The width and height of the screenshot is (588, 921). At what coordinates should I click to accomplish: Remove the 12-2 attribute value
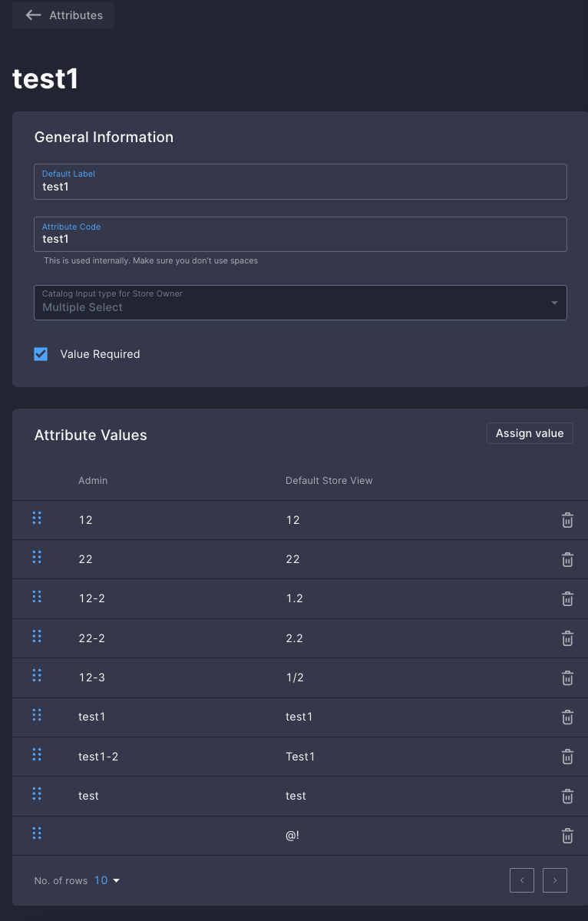pos(567,598)
